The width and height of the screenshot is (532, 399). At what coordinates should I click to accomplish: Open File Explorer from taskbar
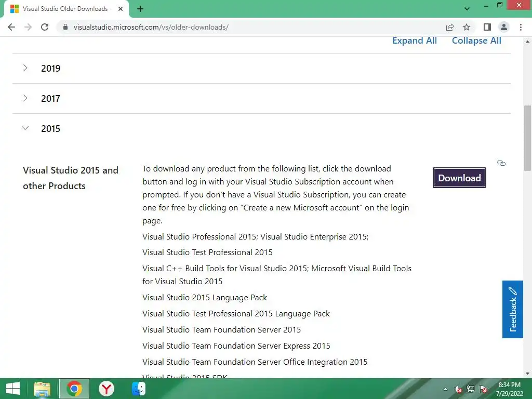pos(42,389)
